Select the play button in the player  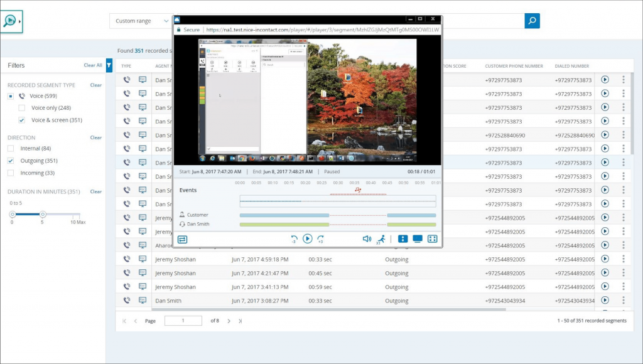click(308, 239)
